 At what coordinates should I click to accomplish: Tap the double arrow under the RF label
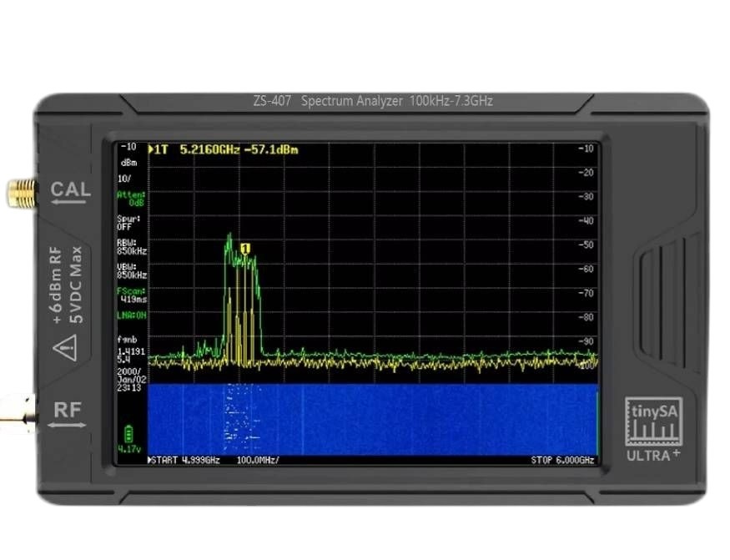coord(67,425)
